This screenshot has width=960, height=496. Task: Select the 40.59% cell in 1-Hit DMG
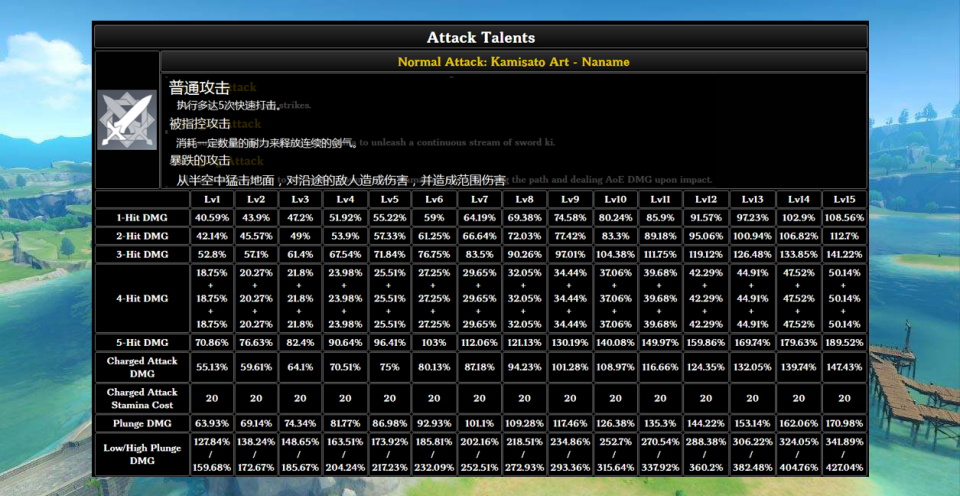pos(212,217)
